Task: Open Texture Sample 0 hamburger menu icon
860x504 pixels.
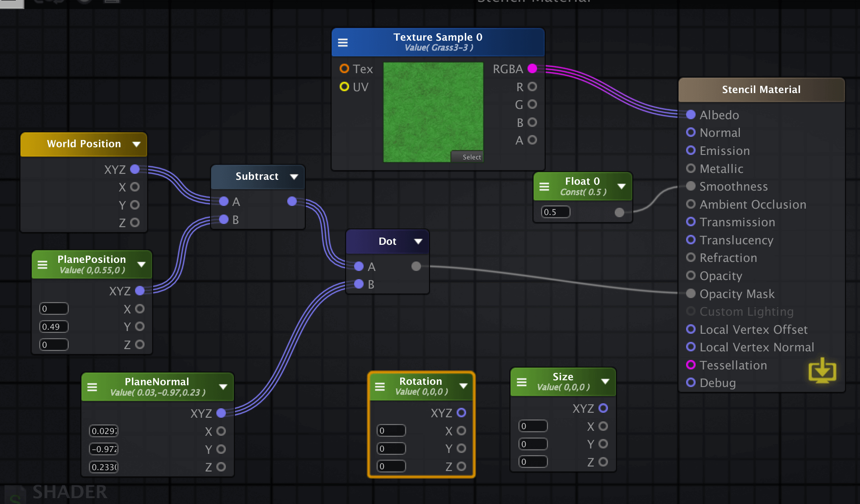Action: 343,42
